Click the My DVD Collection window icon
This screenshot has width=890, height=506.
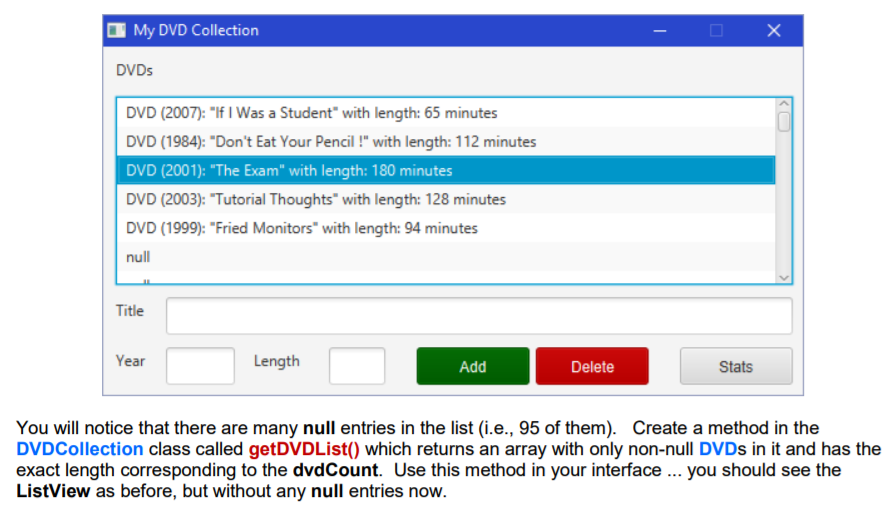pos(116,30)
